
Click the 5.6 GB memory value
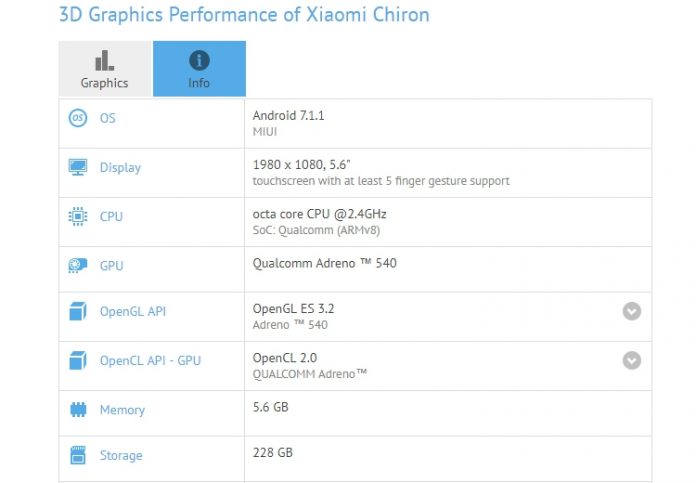[x=272, y=408]
